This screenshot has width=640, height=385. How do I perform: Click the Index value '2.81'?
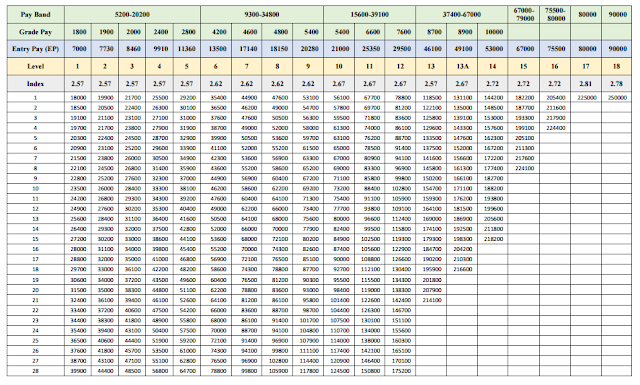coord(586,84)
